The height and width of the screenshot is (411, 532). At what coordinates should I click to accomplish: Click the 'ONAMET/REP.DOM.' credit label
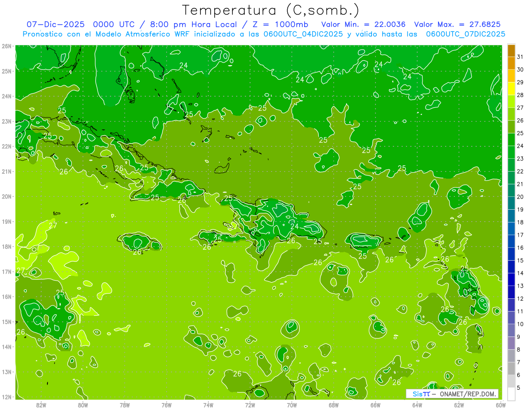coord(467,394)
